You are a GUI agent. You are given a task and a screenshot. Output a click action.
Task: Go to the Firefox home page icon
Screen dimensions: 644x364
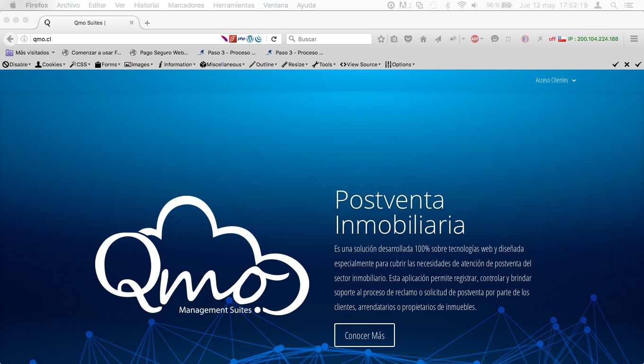[x=423, y=39]
